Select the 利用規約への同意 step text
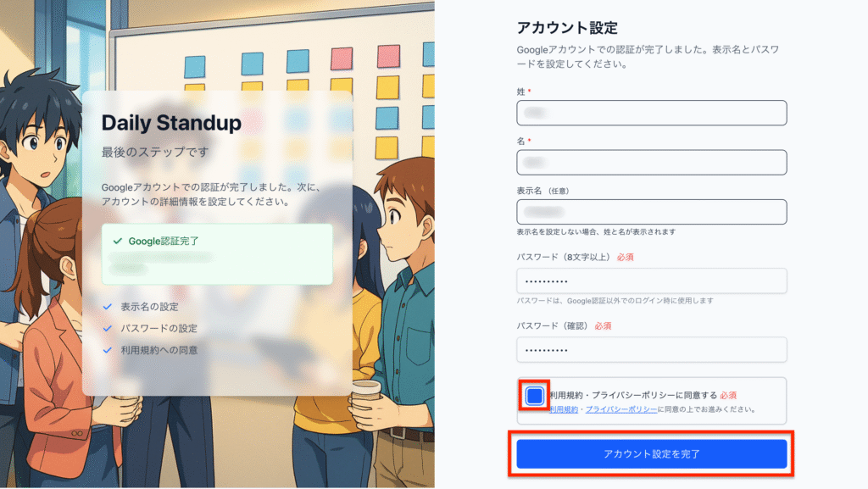The image size is (868, 489). coord(159,350)
